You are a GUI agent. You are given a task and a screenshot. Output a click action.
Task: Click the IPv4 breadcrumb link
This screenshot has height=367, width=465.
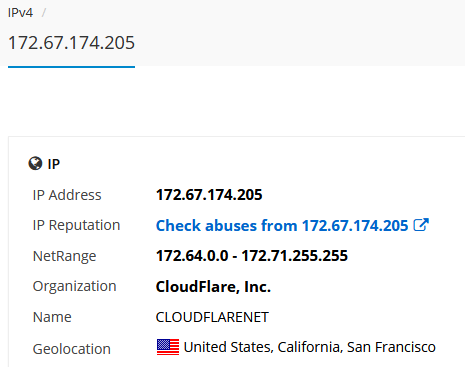[20, 13]
